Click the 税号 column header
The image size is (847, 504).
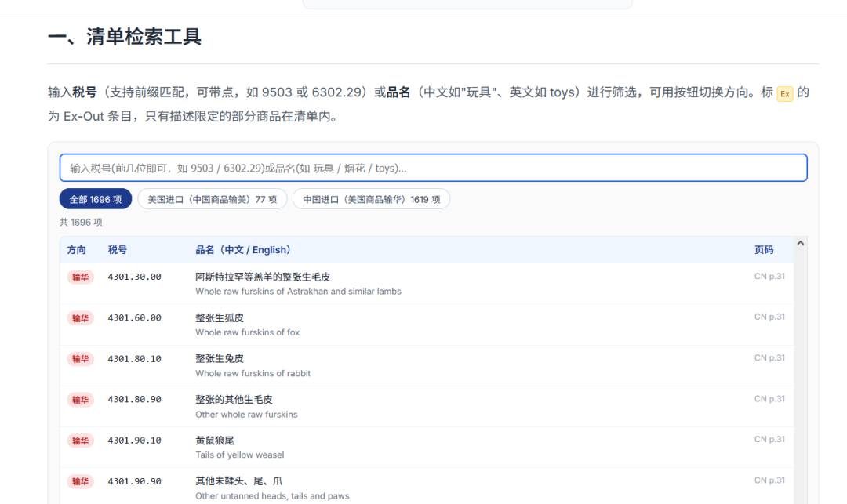coord(117,250)
